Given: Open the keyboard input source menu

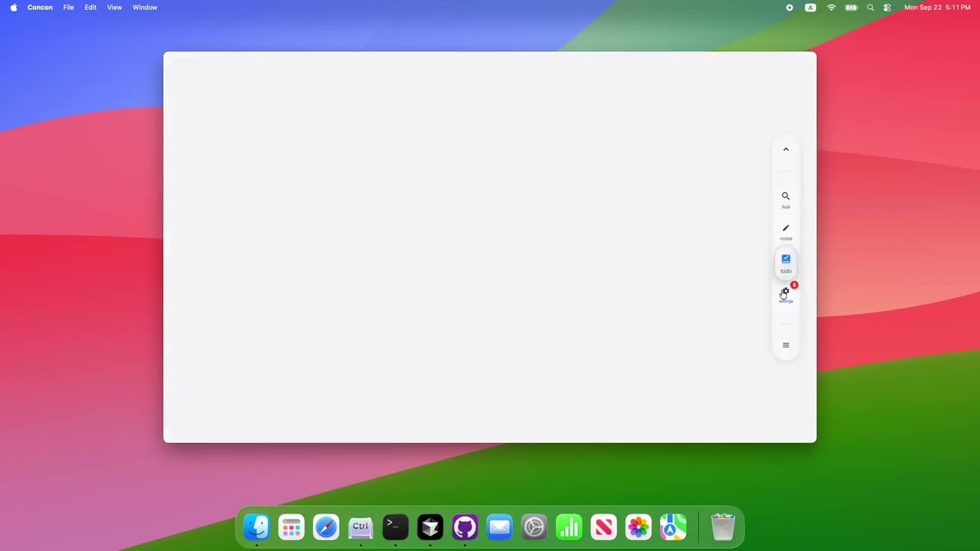Looking at the screenshot, I should 810,8.
